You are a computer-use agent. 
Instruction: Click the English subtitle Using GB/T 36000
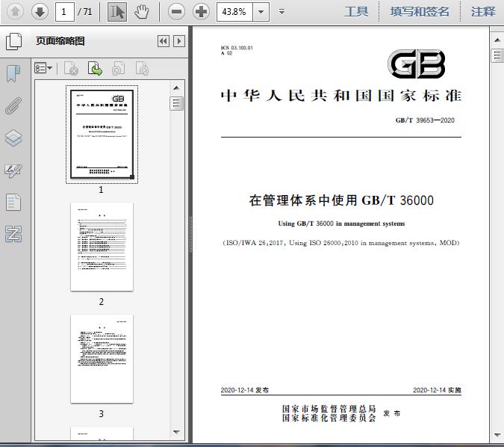(x=341, y=223)
